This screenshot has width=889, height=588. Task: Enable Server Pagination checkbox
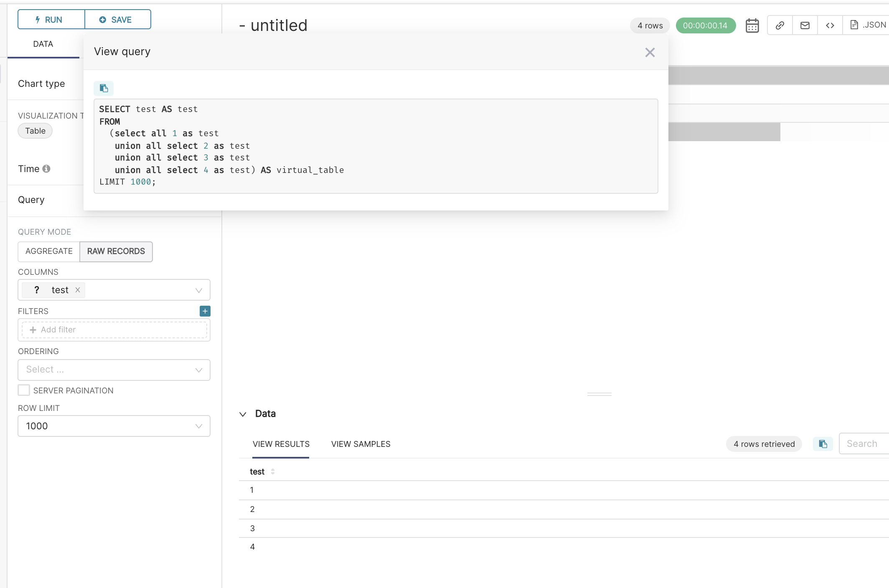coord(24,390)
